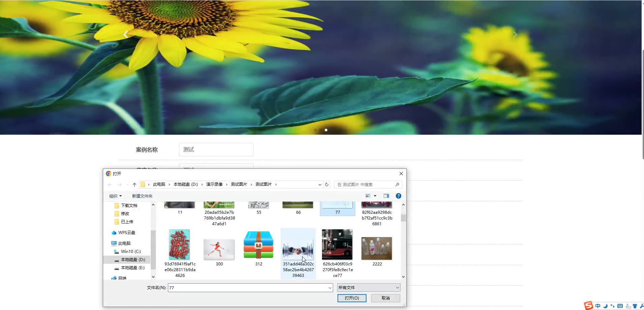This screenshot has width=644, height=310.
Task: Click 演示录像 in the address breadcrumb
Action: click(214, 184)
